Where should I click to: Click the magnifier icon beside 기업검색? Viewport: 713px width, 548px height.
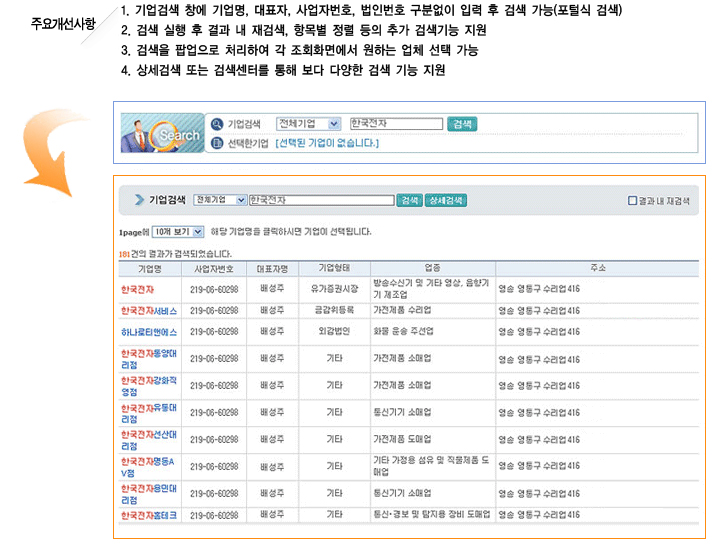coord(217,124)
